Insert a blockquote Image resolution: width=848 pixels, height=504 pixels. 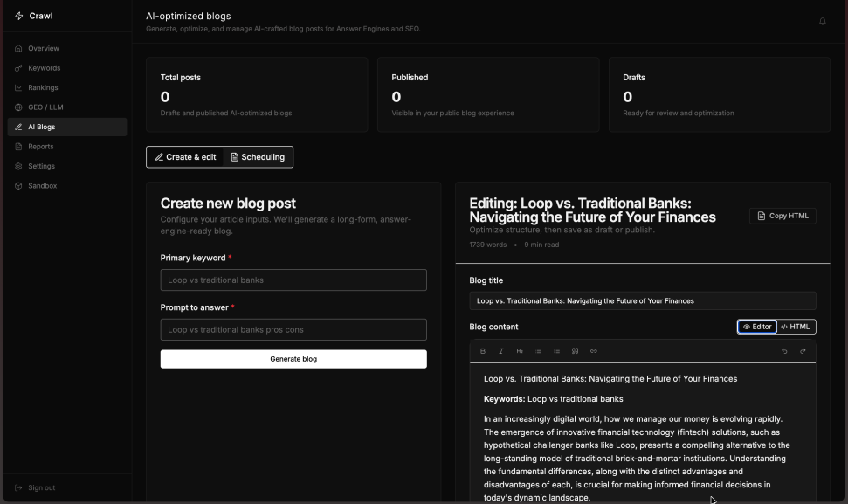[x=575, y=351]
